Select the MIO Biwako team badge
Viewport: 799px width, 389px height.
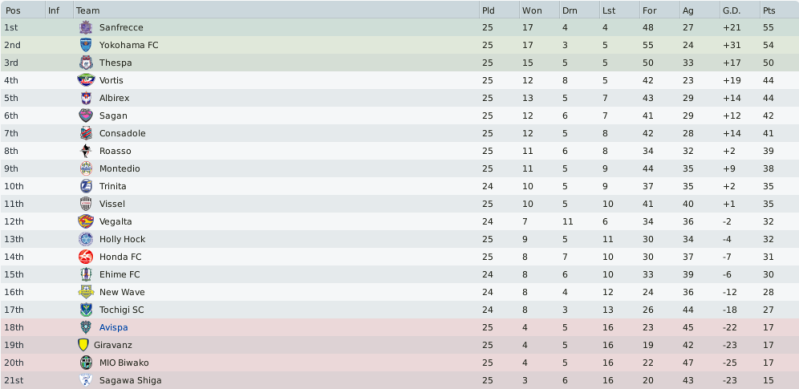click(86, 362)
